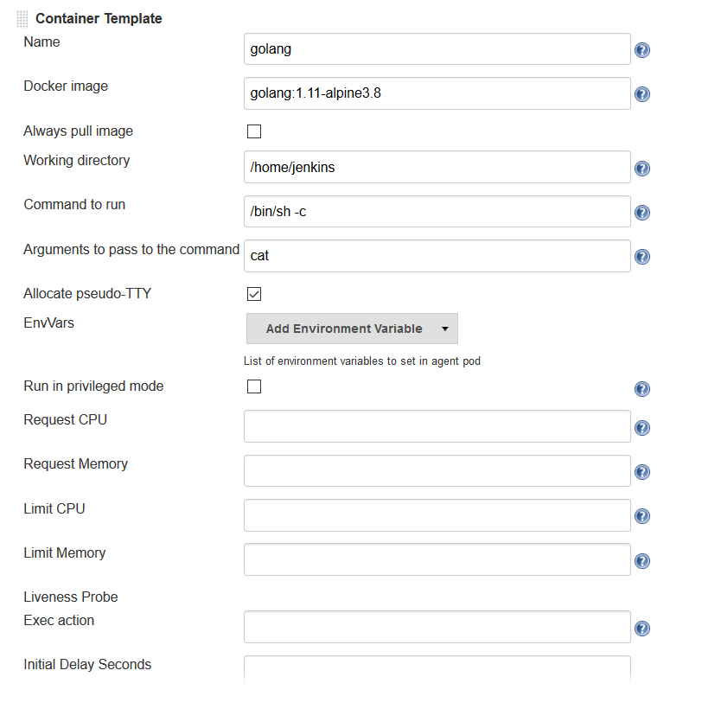The image size is (721, 728).
Task: Open Add Environment Variable dropdown
Action: click(352, 329)
